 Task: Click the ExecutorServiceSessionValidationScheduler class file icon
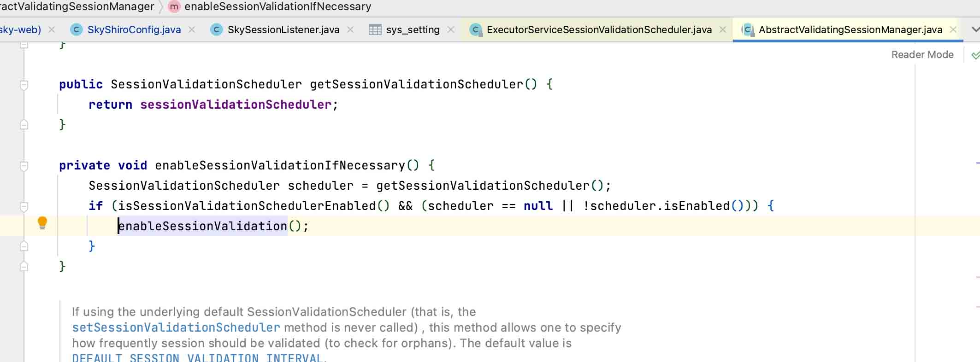(x=476, y=30)
